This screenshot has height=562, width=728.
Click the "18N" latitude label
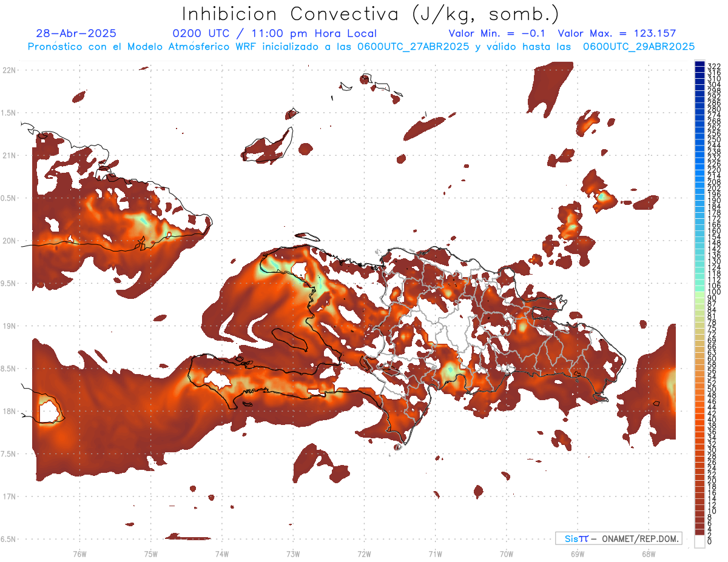9,411
